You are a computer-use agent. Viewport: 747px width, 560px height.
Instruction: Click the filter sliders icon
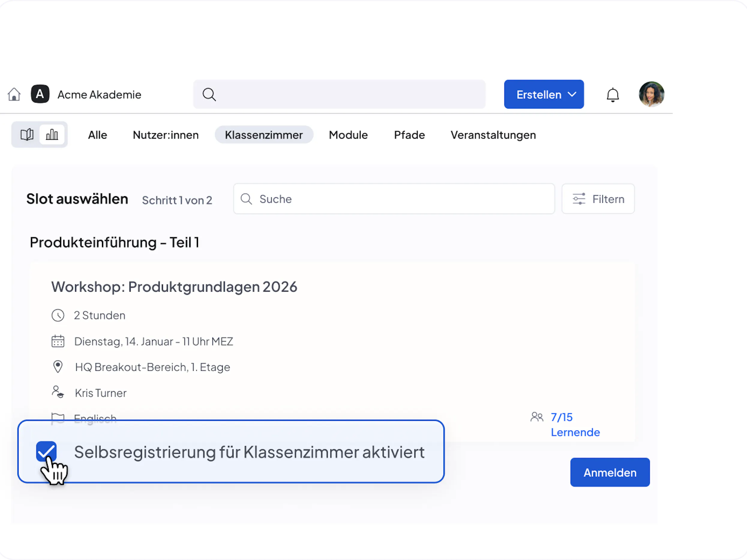tap(579, 199)
